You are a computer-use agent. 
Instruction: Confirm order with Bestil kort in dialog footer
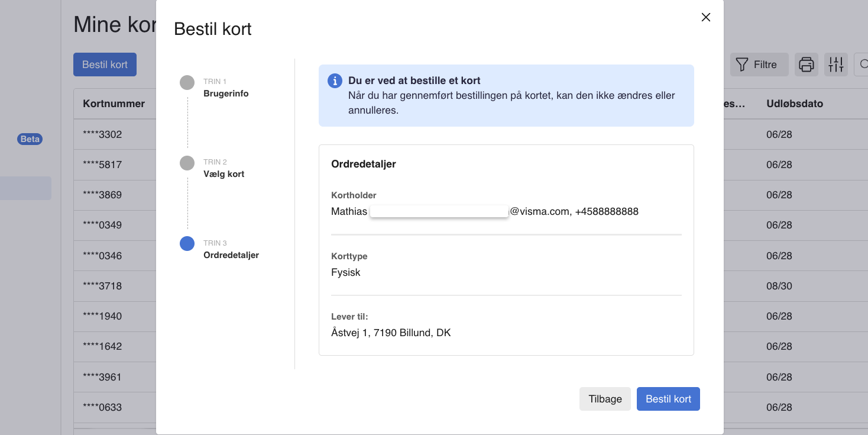(x=668, y=399)
